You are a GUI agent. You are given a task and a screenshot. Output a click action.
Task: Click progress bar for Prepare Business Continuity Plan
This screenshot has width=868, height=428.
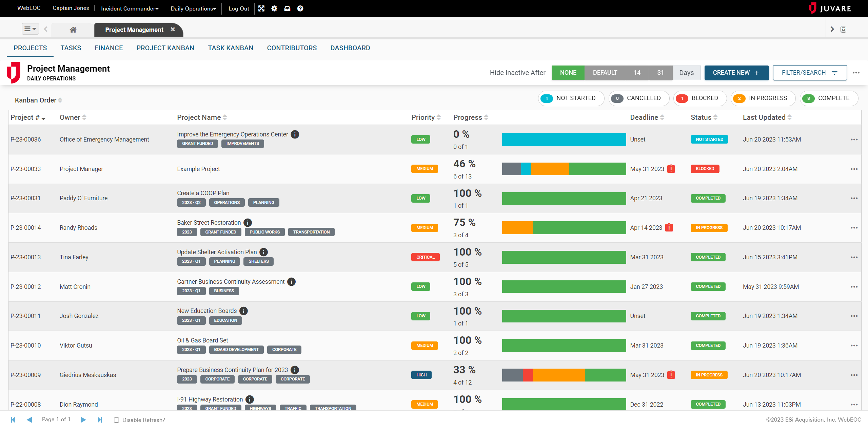pyautogui.click(x=564, y=375)
